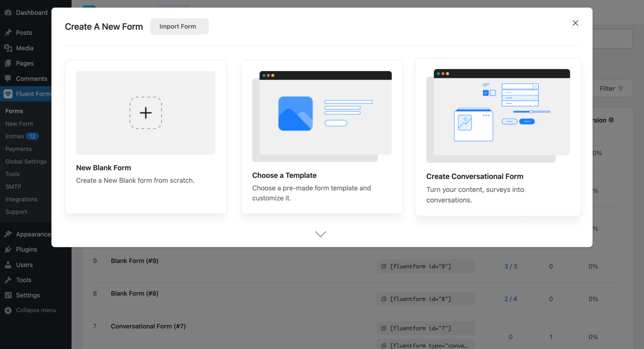
Task: Go to Payments under Fluent Forms
Action: (x=18, y=149)
